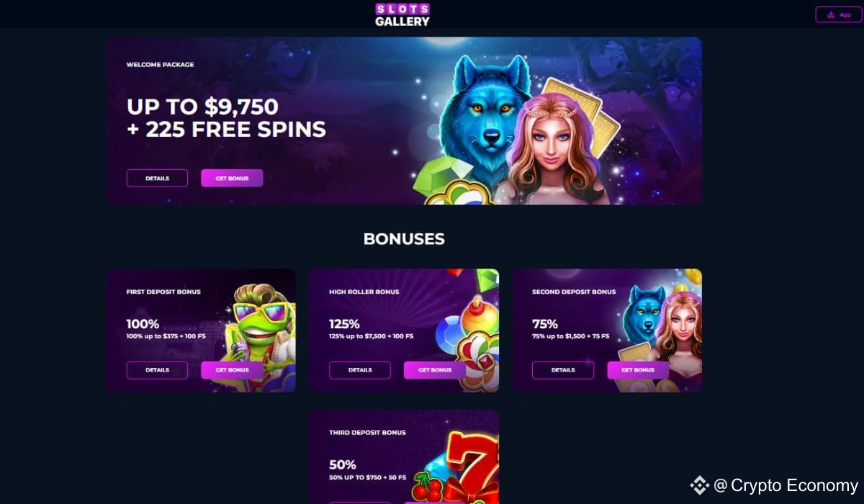Click the Slots Gallery logo
The image size is (864, 504).
click(x=402, y=14)
